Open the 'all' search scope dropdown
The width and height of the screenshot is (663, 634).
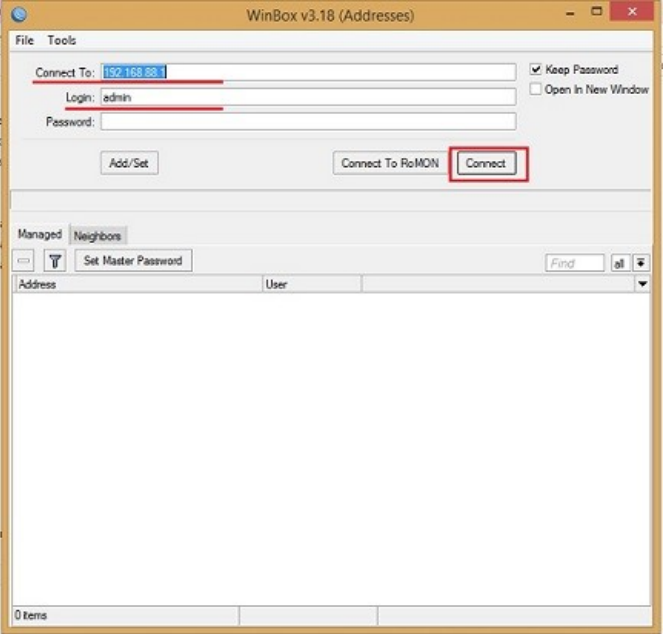pyautogui.click(x=620, y=263)
